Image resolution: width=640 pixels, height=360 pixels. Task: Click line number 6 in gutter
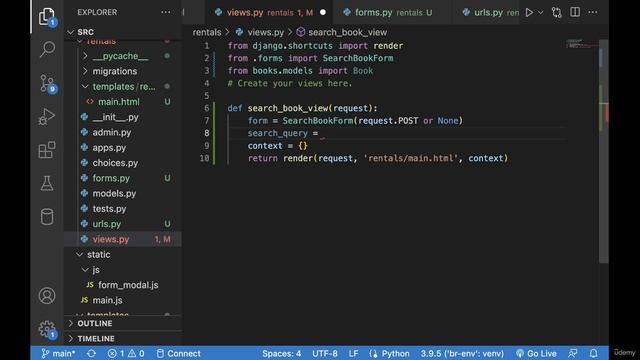(x=207, y=108)
